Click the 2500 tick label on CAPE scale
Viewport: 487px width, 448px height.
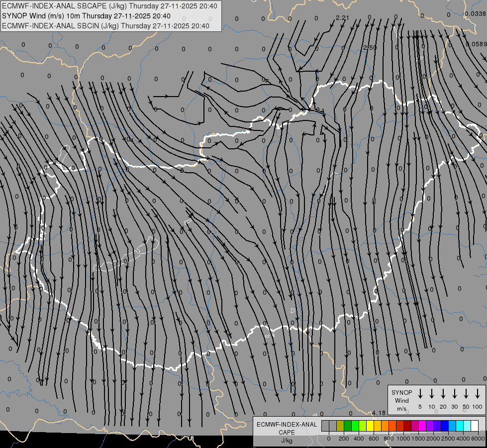(x=448, y=439)
